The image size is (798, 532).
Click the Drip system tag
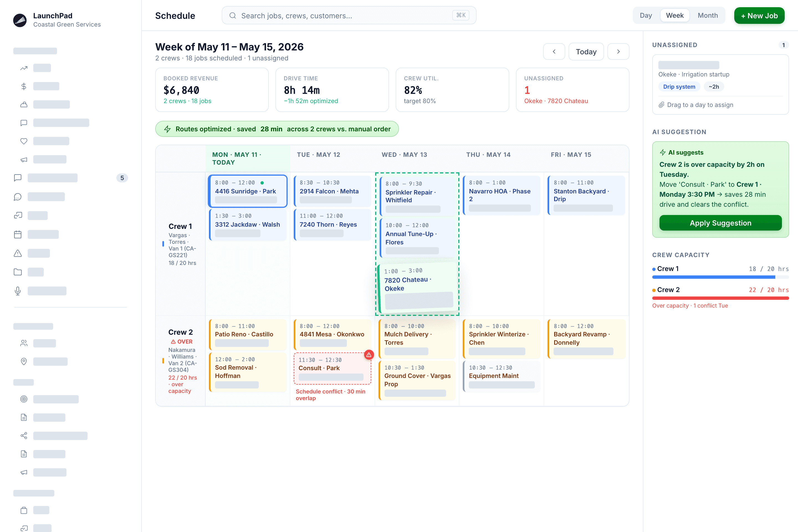[x=679, y=86]
